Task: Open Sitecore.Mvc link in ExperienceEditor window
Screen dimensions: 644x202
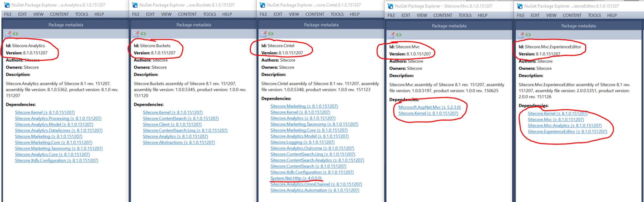Action: [556, 120]
